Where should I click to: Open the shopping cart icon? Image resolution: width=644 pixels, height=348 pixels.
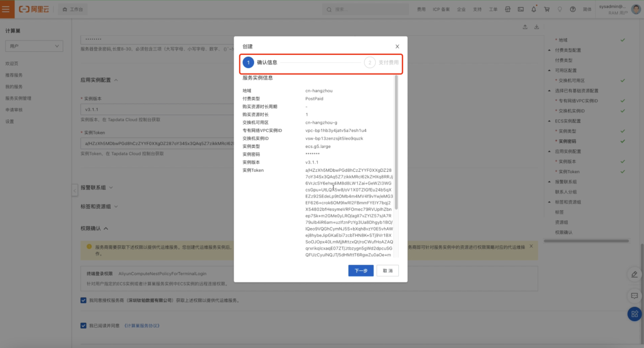[x=547, y=9]
